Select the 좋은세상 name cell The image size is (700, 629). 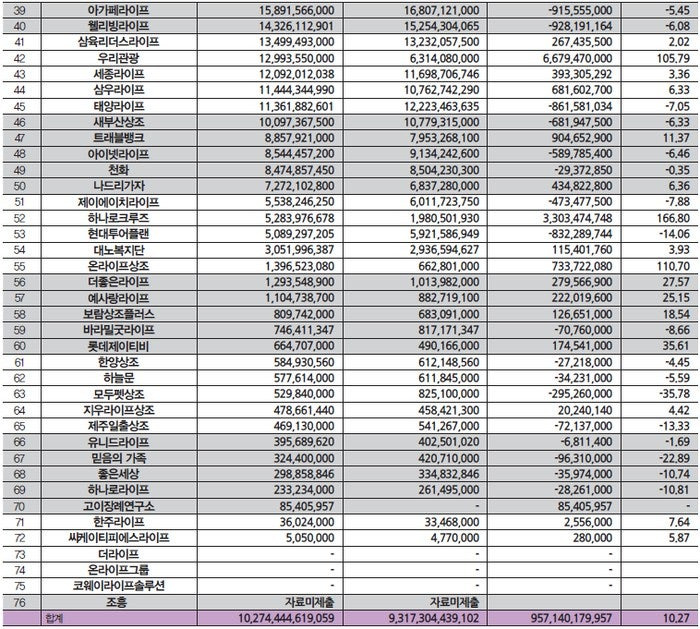(118, 474)
